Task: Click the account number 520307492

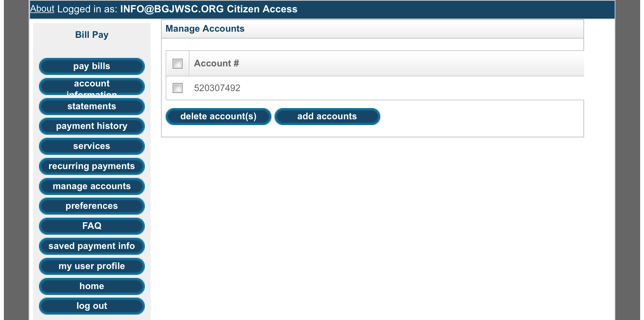Action: [x=217, y=88]
